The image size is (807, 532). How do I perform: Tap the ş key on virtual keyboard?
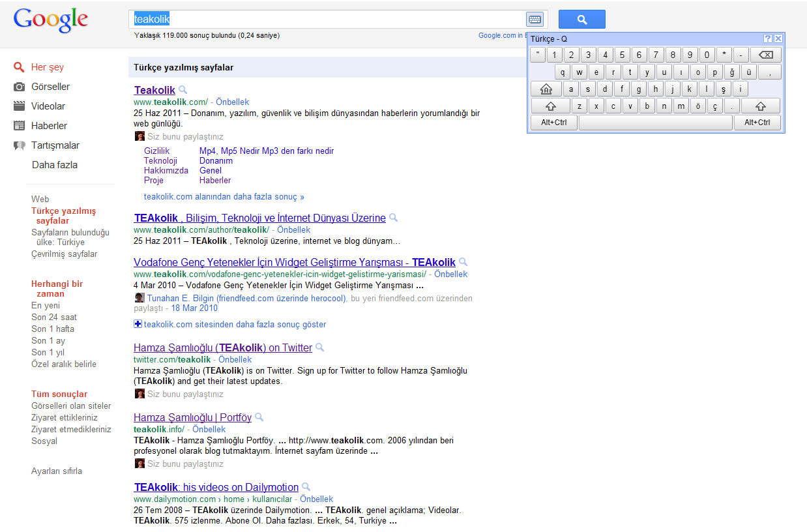coord(724,89)
